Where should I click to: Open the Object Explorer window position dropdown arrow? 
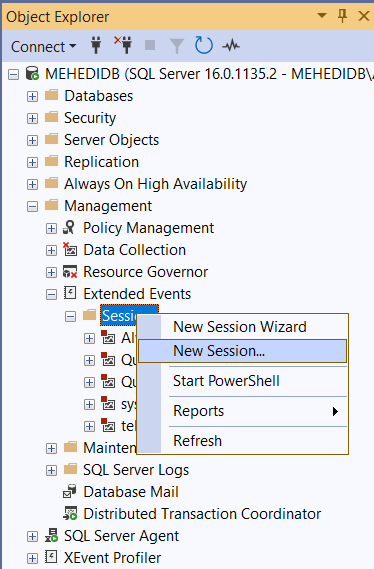click(322, 15)
